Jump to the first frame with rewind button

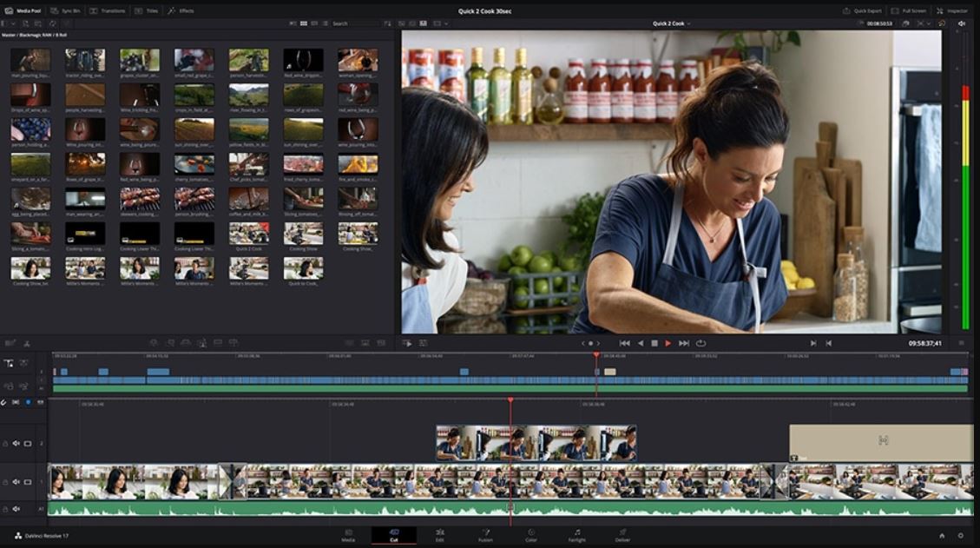click(x=624, y=343)
